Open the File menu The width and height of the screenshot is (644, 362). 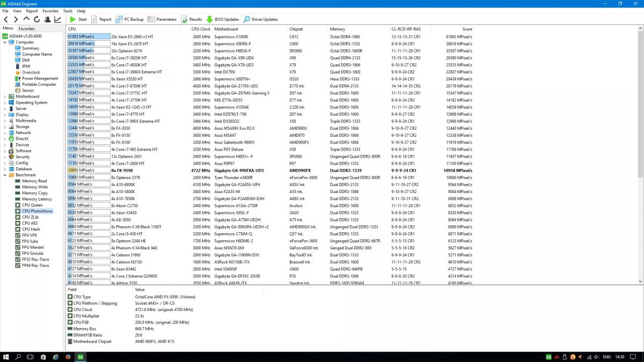5,11
